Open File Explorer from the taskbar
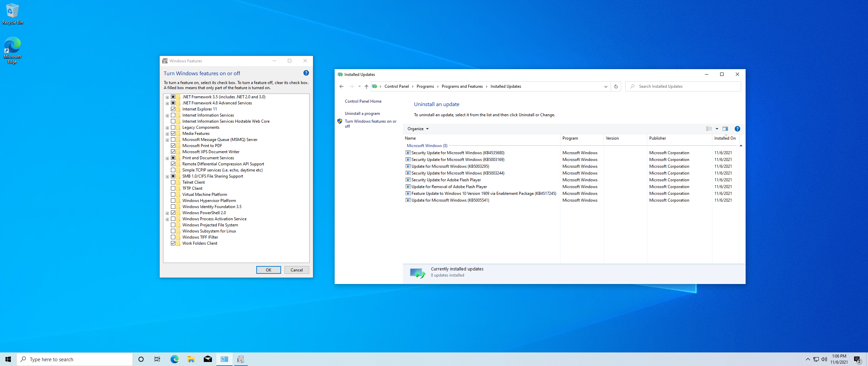Viewport: 868px width, 366px height. [191, 359]
